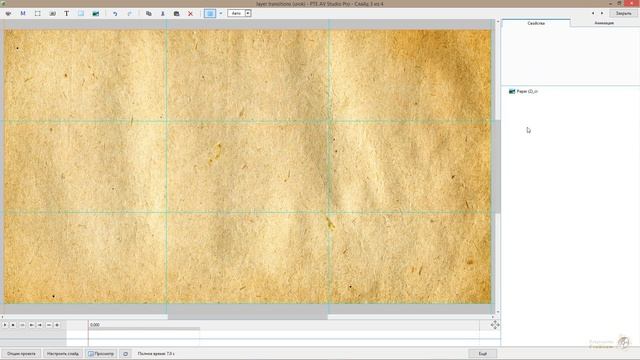Screen dimensions: 640x360
Task: Delete the selected object with the red X
Action: pos(190,13)
